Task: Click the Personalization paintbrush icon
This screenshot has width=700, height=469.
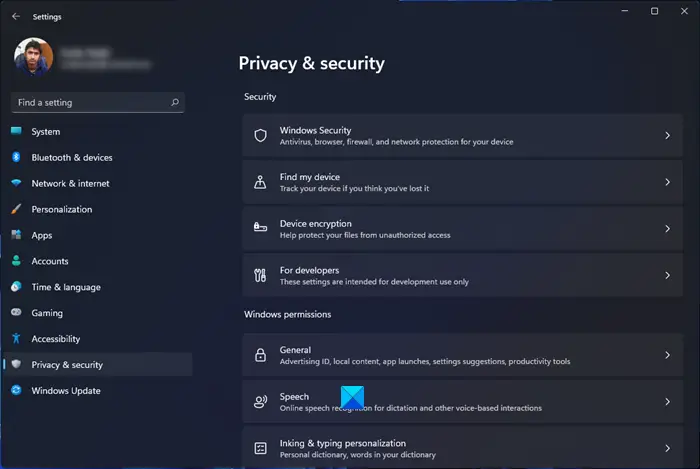Action: 16,209
